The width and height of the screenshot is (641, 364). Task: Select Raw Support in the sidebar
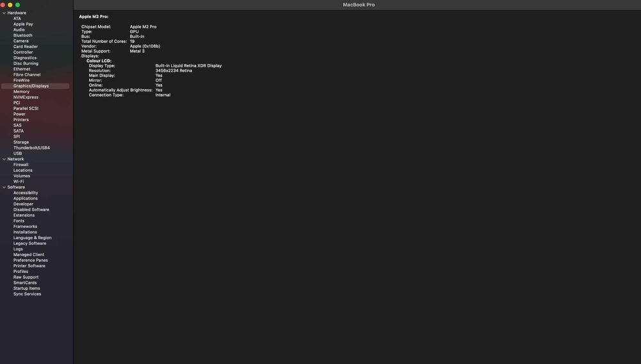click(x=26, y=277)
